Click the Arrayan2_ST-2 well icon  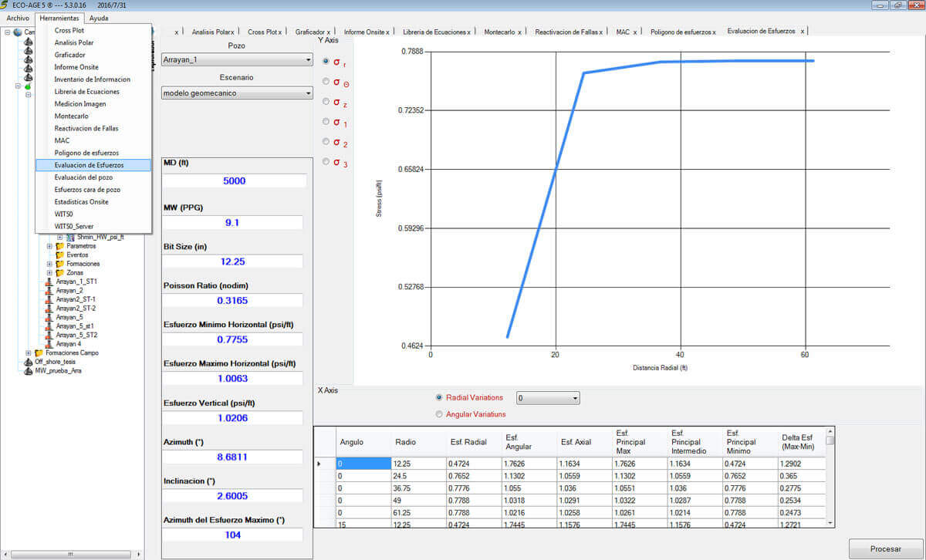(49, 309)
